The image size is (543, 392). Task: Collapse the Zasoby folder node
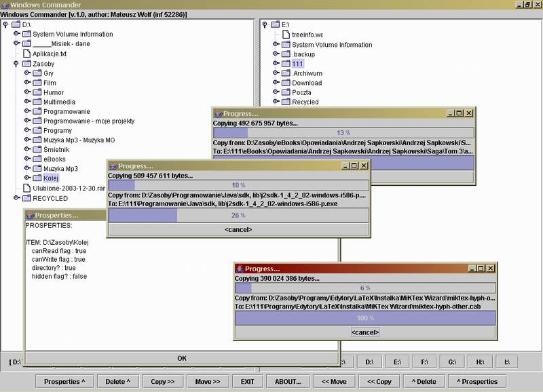[x=16, y=64]
